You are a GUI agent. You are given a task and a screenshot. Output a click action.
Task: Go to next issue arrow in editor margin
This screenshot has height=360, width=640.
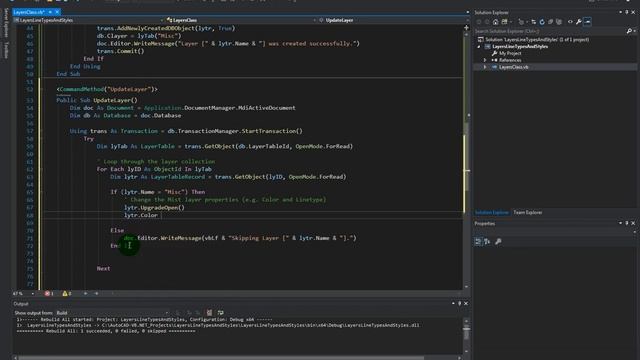tap(96, 293)
